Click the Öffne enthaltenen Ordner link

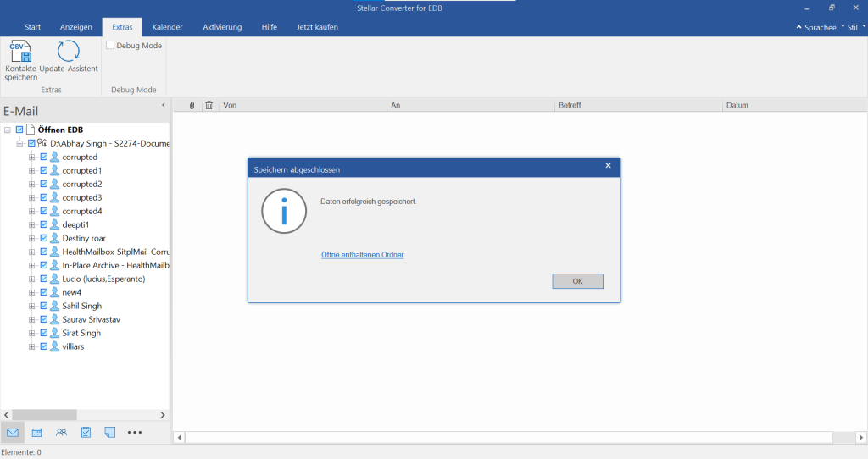363,255
